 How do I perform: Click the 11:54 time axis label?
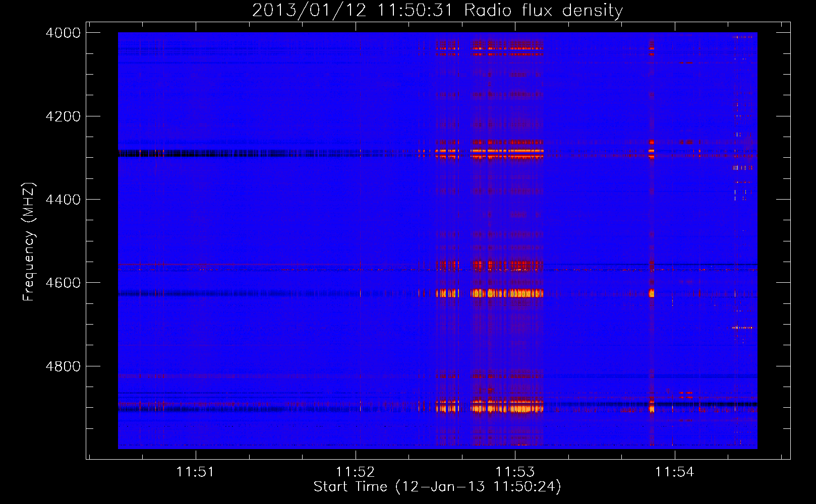tap(674, 472)
